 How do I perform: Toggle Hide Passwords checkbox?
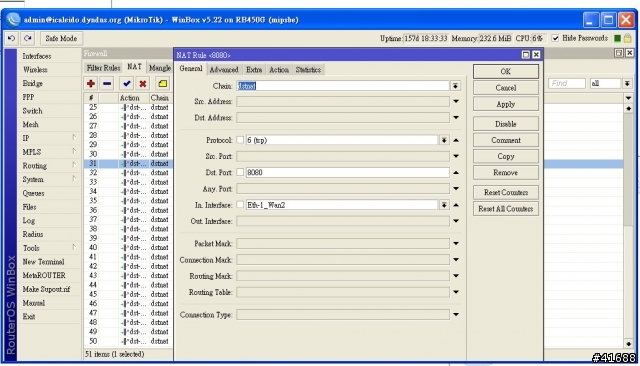coord(555,38)
